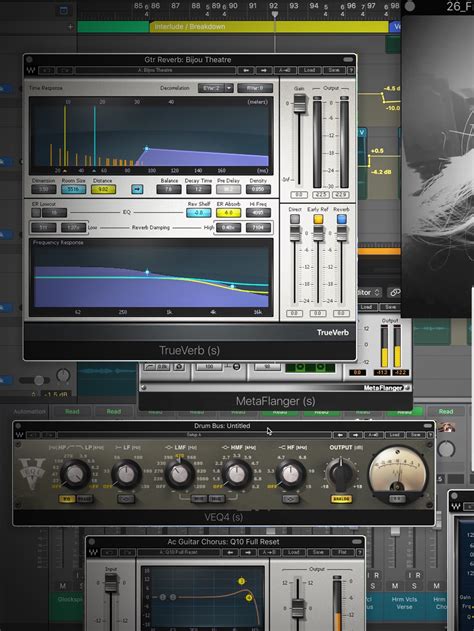Toggle the VEQ4 ANALOG button

click(341, 499)
